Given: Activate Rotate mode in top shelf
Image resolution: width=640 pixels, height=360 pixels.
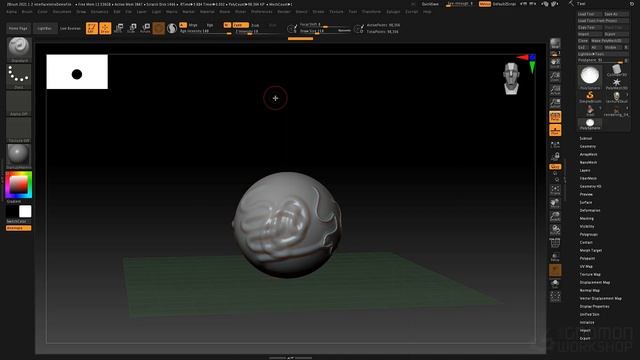Looking at the screenshot, I should click(x=145, y=28).
